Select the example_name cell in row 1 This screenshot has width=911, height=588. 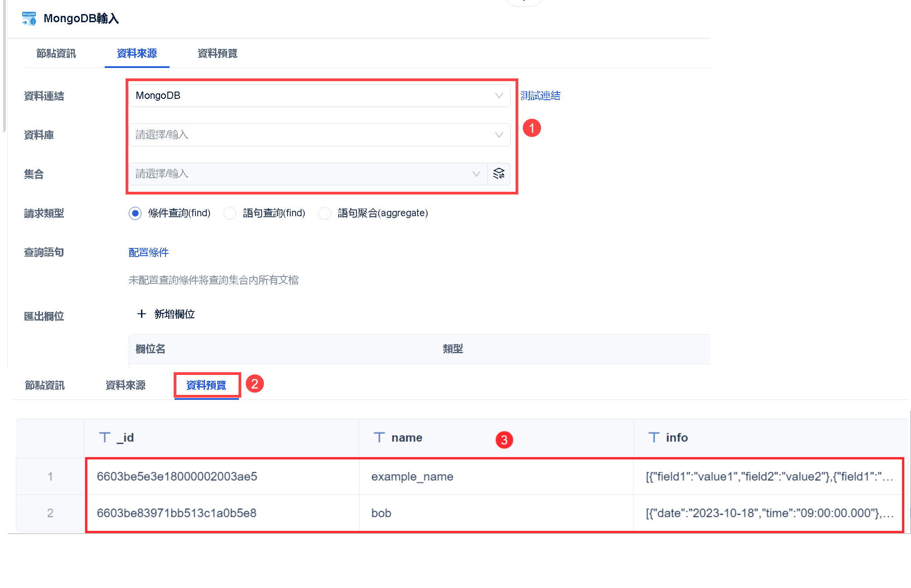[412, 476]
